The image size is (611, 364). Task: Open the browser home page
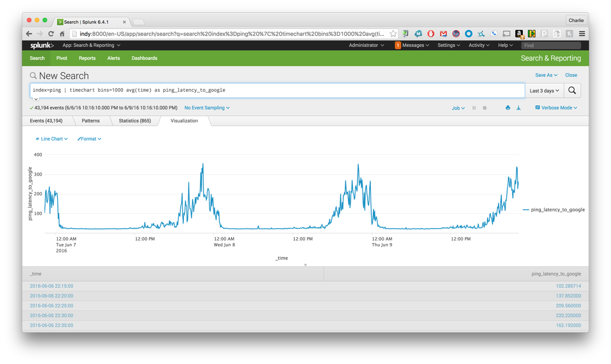[62, 34]
